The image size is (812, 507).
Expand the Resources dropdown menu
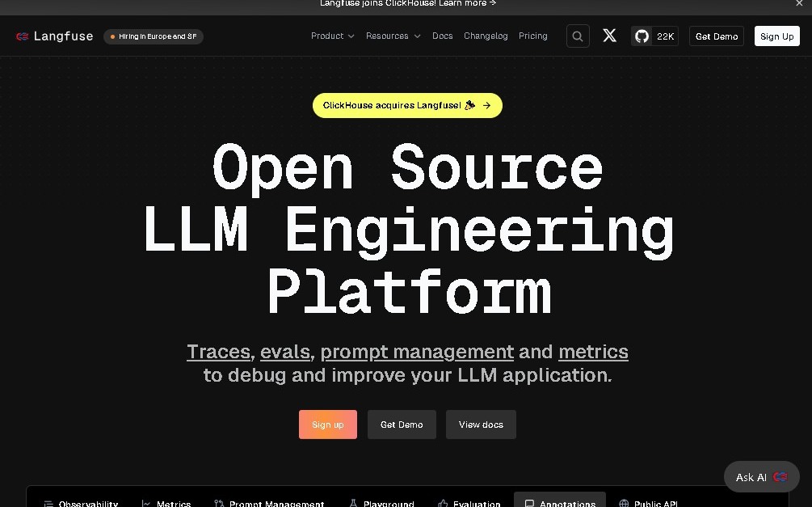click(x=393, y=36)
